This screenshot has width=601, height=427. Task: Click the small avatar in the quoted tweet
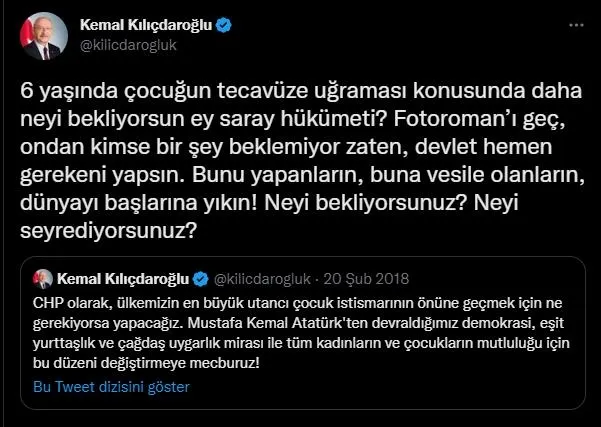pyautogui.click(x=44, y=277)
